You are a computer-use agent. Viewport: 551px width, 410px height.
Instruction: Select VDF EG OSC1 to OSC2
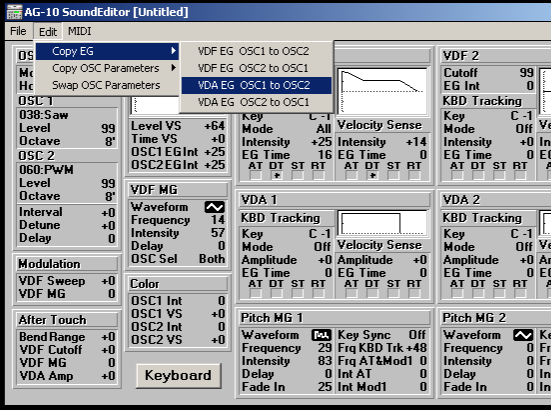[x=256, y=51]
